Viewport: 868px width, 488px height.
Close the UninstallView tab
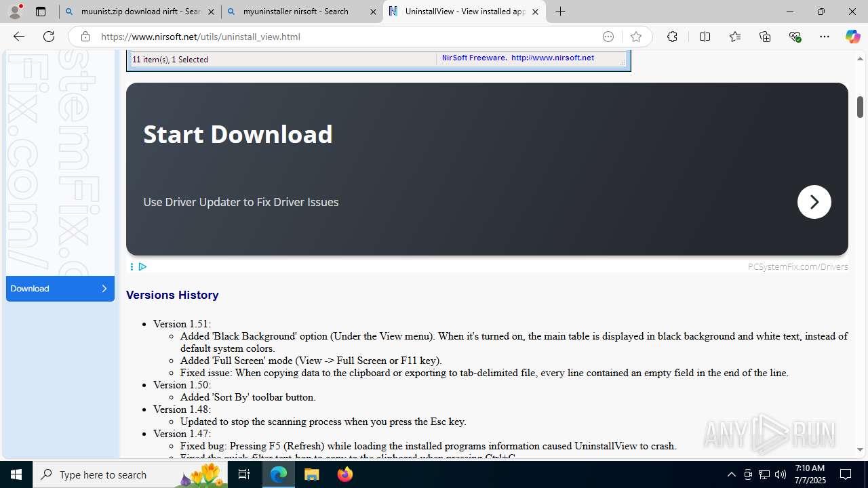click(535, 12)
